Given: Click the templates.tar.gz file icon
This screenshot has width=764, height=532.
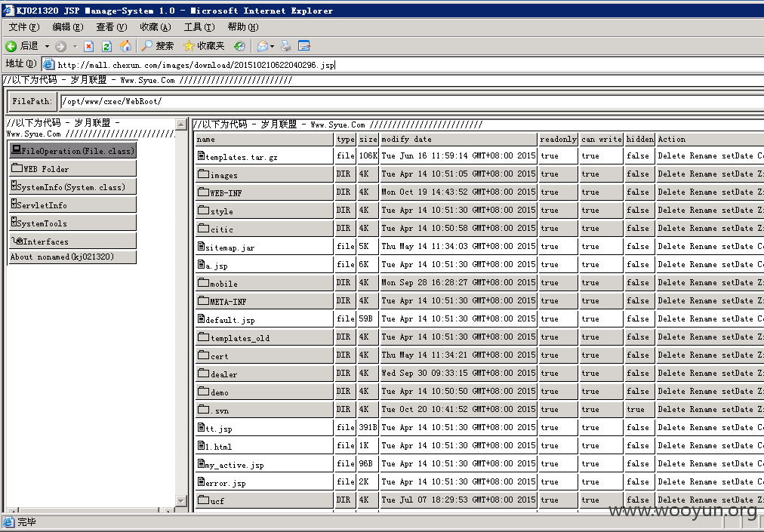Looking at the screenshot, I should (202, 156).
